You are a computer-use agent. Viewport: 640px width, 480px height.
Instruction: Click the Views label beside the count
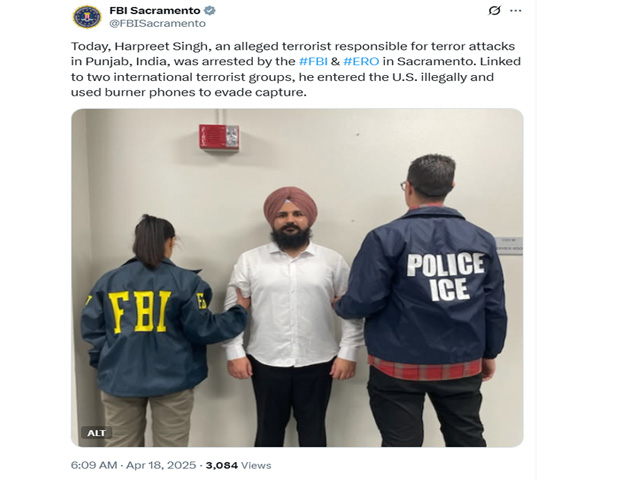(x=256, y=465)
